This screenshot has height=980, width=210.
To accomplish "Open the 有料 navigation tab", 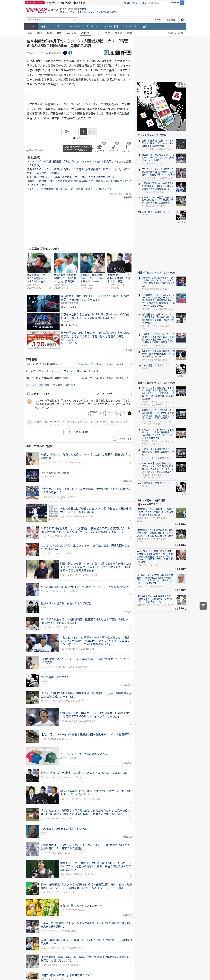I will coord(145,27).
